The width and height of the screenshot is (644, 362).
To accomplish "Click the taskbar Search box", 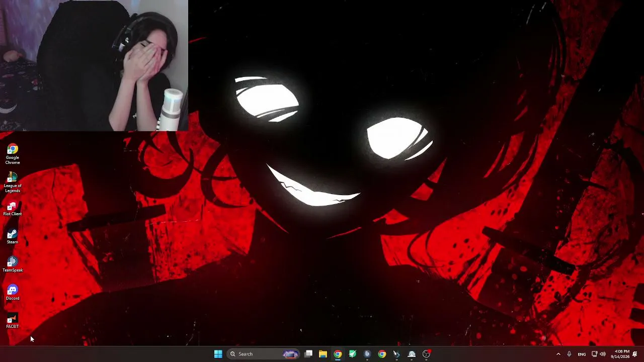I will (263, 354).
